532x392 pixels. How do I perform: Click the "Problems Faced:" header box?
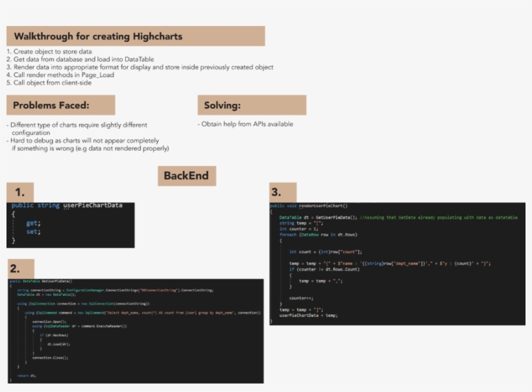pos(60,105)
